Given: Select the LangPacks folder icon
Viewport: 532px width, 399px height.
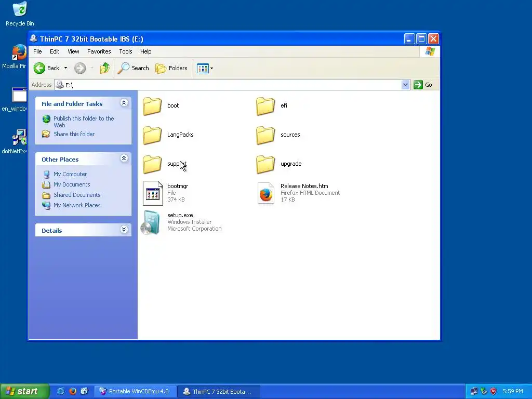Looking at the screenshot, I should [x=152, y=135].
